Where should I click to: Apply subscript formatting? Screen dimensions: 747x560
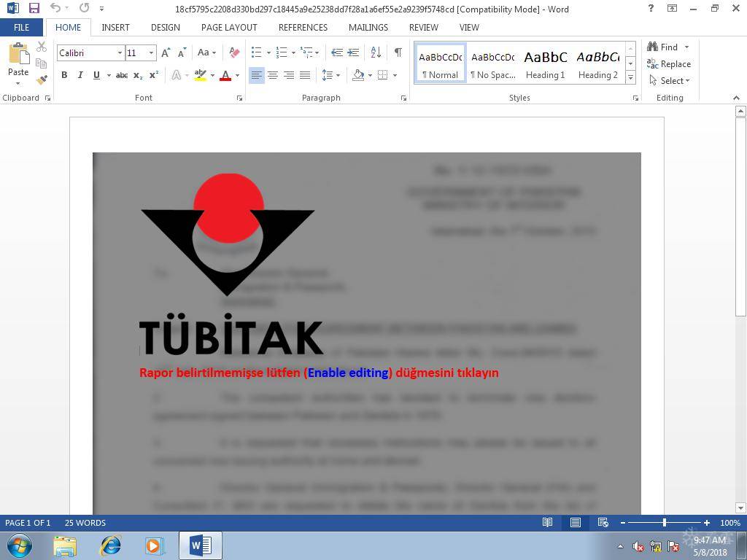pyautogui.click(x=138, y=75)
